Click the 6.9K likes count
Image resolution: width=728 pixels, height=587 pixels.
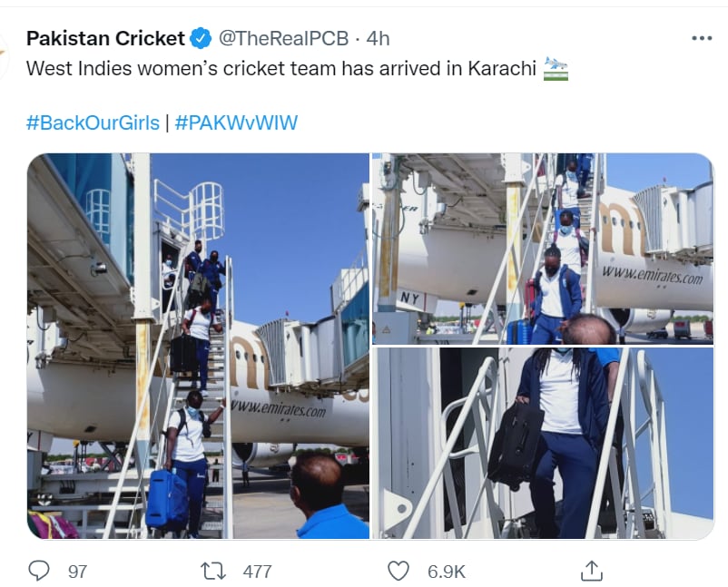pos(447,572)
